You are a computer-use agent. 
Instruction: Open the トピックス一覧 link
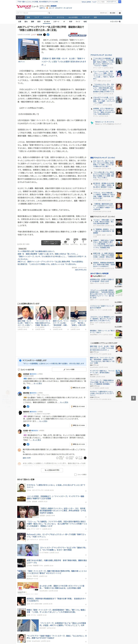[115, 21]
